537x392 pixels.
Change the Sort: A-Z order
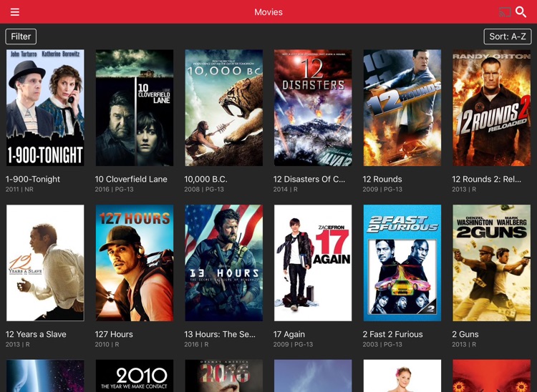(508, 36)
